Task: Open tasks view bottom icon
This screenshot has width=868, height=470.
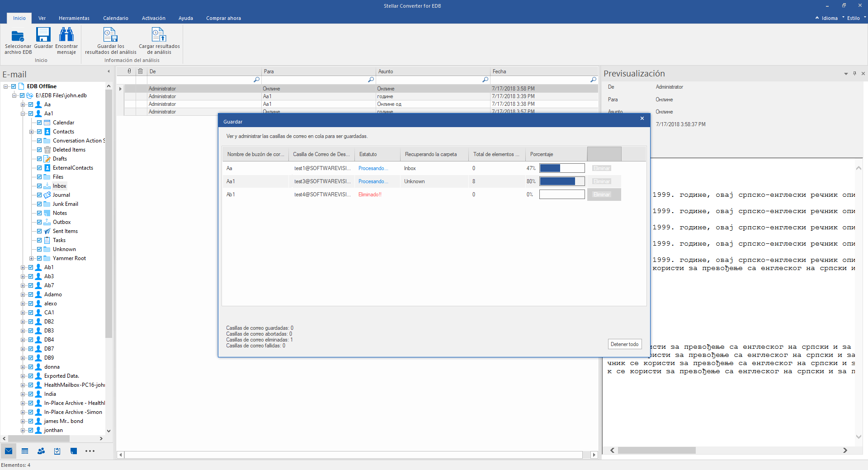Action: coord(57,451)
